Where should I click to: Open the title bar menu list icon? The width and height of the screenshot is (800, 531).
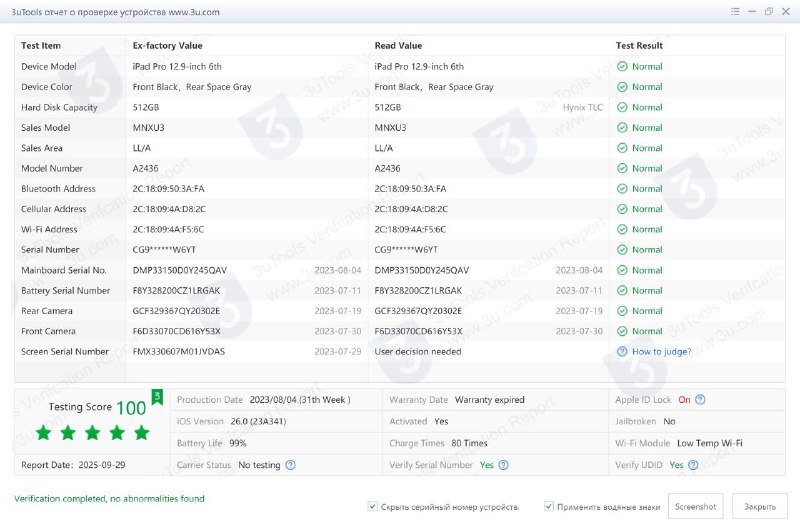735,11
